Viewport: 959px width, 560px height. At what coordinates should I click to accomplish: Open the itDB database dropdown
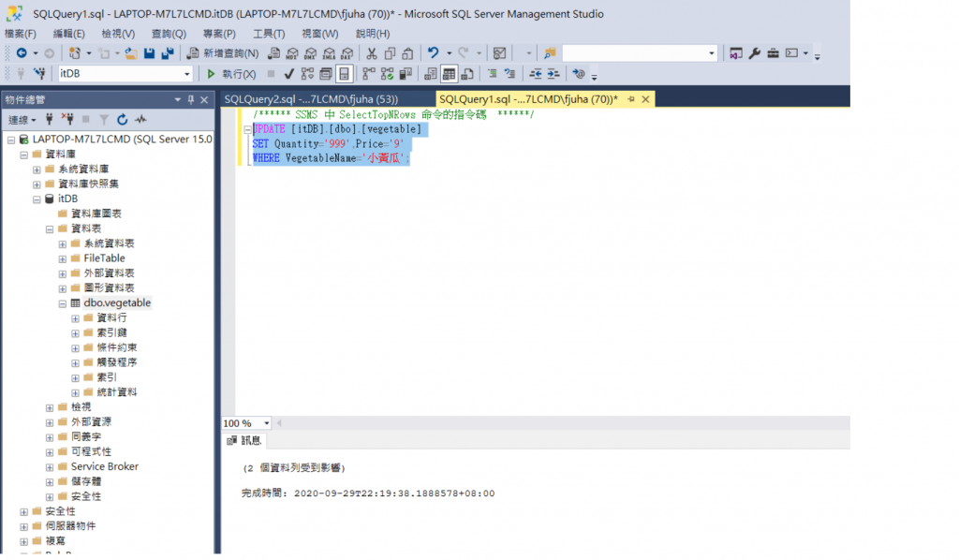coord(187,74)
